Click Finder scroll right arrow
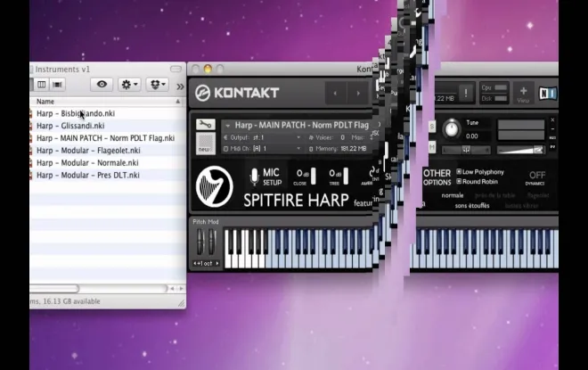This screenshot has height=370, width=588. click(x=182, y=289)
